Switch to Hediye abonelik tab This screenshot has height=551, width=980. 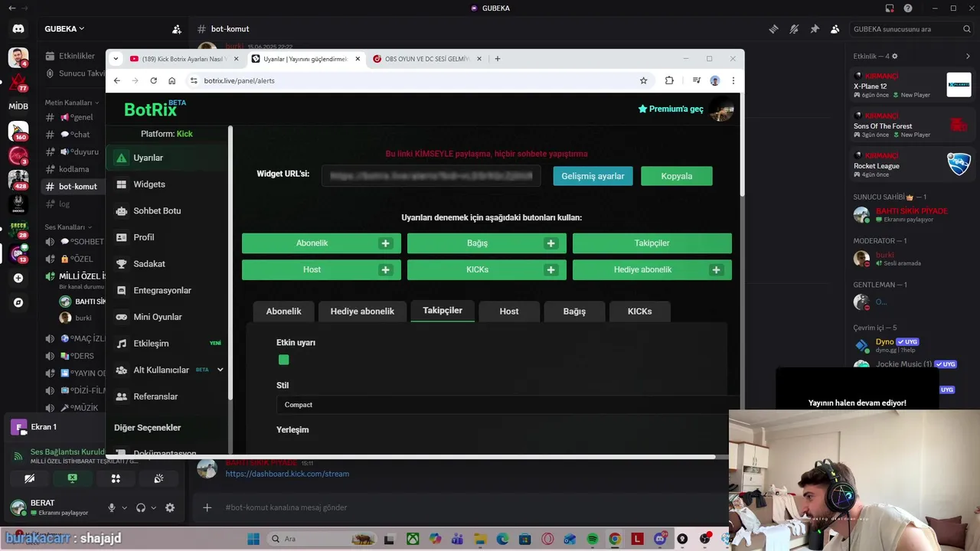pos(362,311)
